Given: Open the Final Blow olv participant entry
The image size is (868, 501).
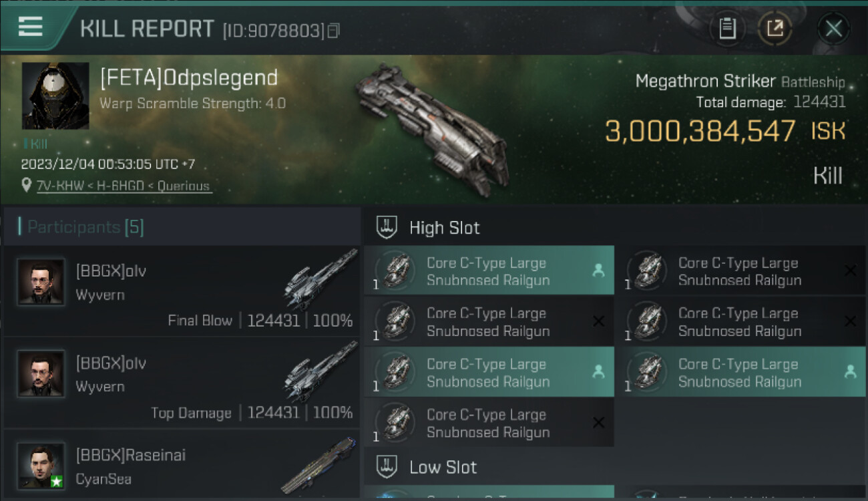Looking at the screenshot, I should point(182,291).
